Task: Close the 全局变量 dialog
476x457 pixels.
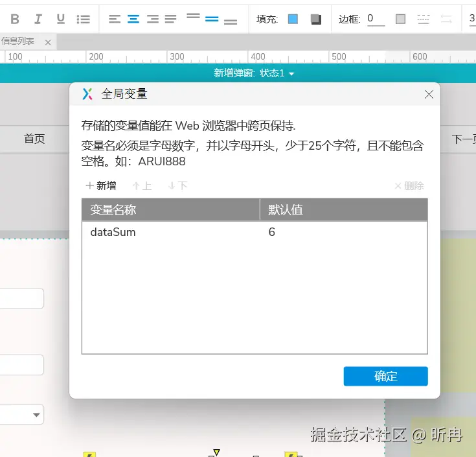Action: pos(429,95)
